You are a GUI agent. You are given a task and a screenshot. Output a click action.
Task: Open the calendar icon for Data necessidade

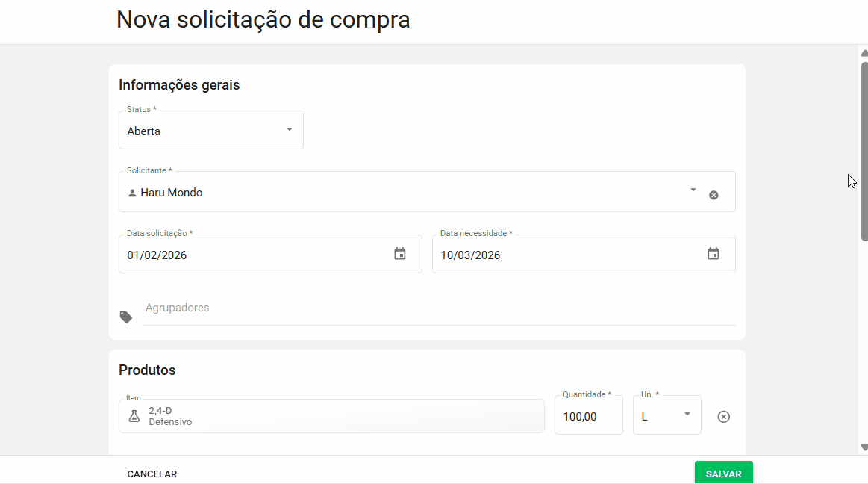point(713,254)
